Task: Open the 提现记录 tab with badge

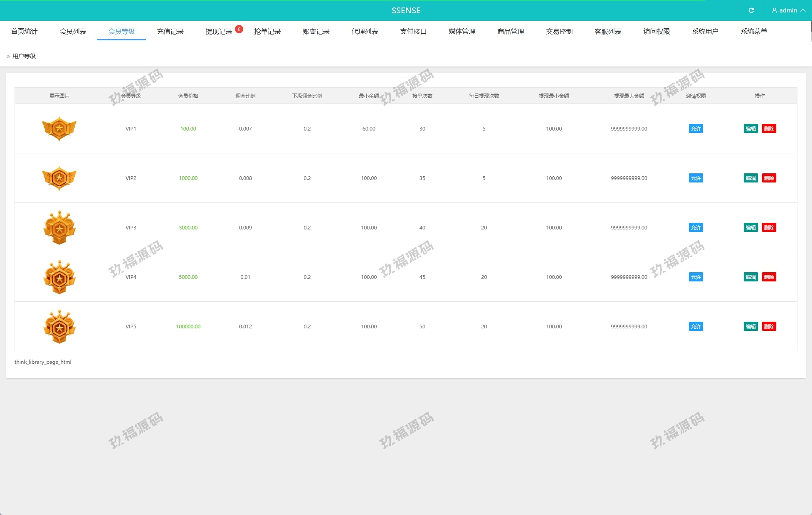Action: 219,32
